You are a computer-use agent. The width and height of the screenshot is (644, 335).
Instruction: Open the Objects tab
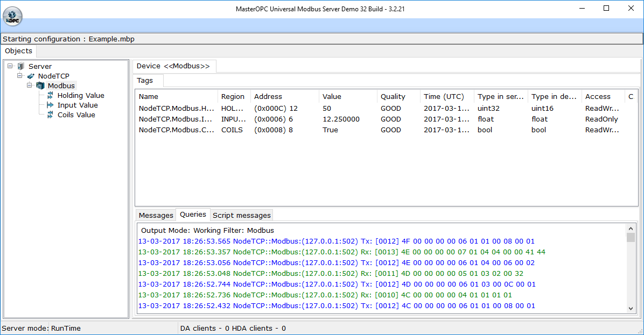click(18, 51)
